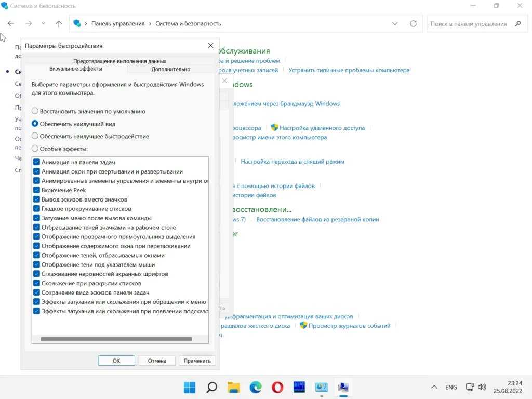Click the 'Применить' button
The height and width of the screenshot is (399, 532).
coord(197,361)
